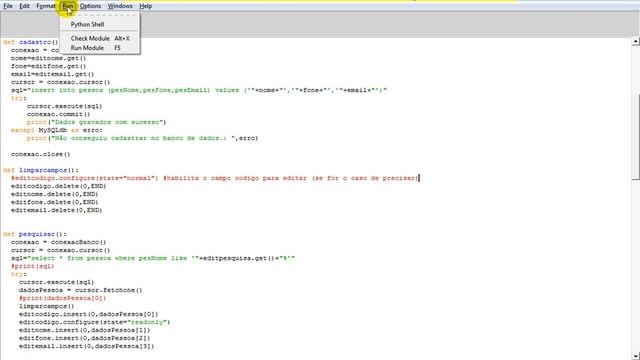
Task: Click scrollbar up arrow
Action: pyautogui.click(x=636, y=41)
